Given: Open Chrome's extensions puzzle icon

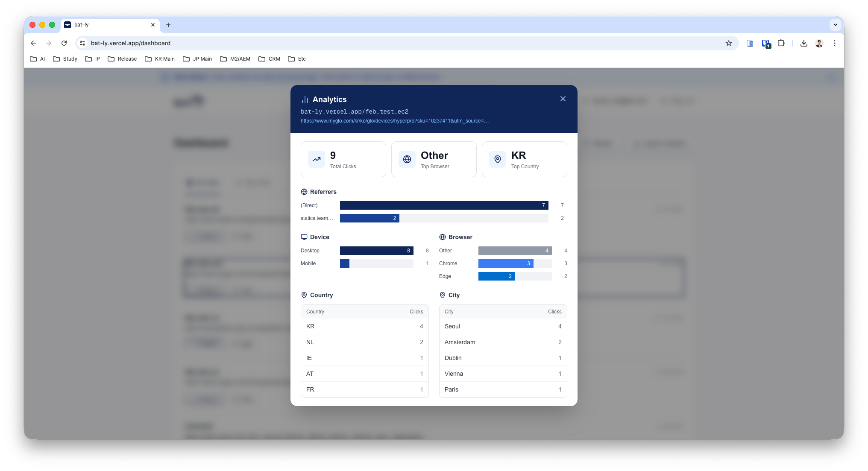Looking at the screenshot, I should [x=781, y=43].
